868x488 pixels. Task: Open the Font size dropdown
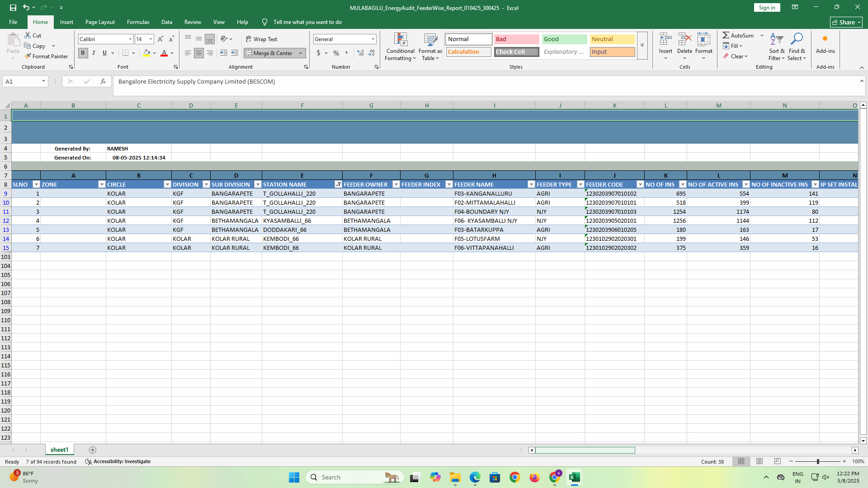(x=151, y=39)
